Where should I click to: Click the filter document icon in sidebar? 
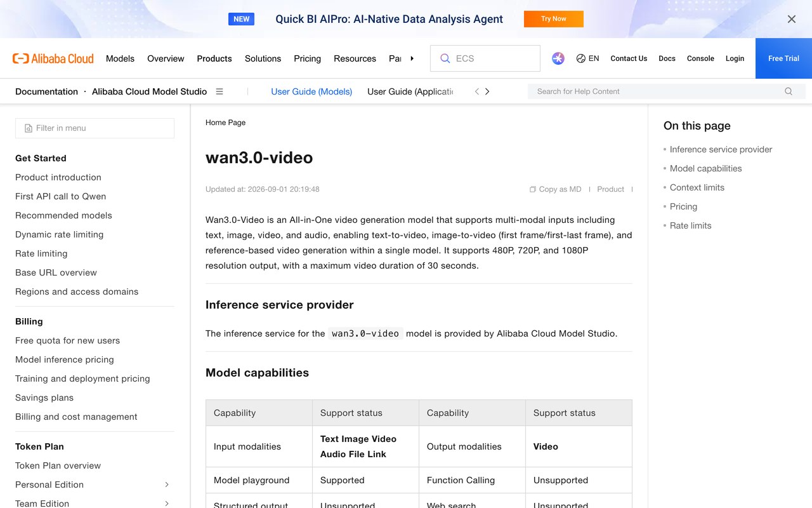[29, 128]
